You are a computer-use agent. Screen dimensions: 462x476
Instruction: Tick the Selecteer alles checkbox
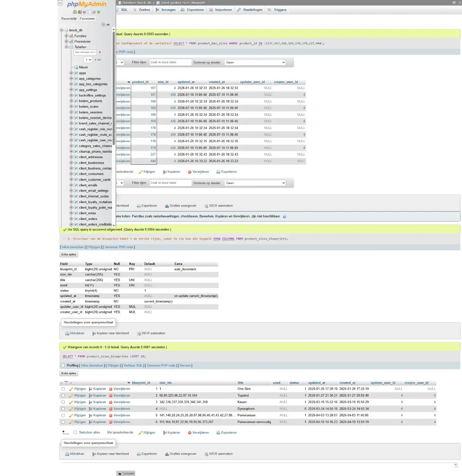75,433
